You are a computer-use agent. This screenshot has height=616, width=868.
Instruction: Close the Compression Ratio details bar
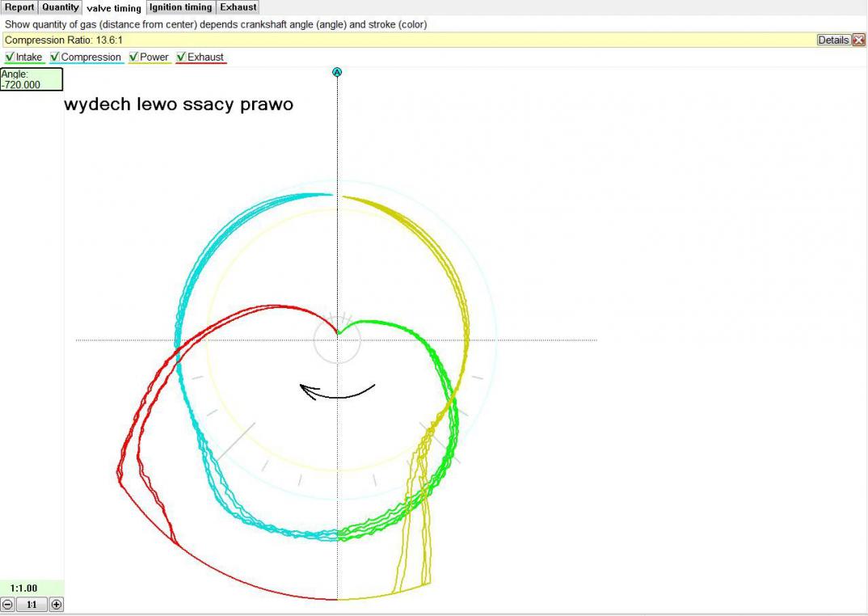pyautogui.click(x=858, y=40)
